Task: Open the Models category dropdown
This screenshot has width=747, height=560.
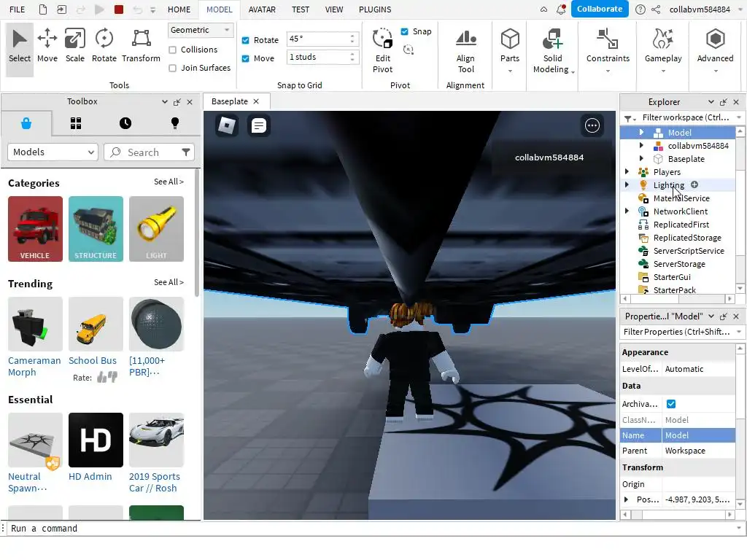Action: 53,152
